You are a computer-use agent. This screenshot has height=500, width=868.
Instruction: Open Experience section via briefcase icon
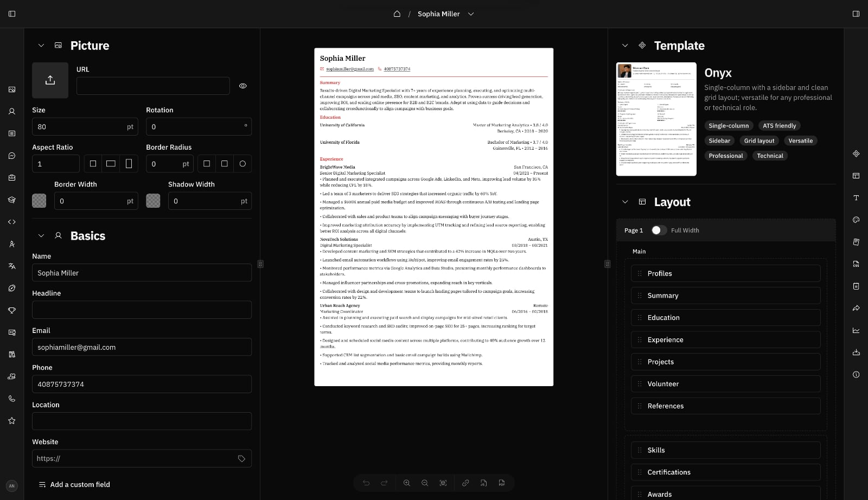pos(12,177)
